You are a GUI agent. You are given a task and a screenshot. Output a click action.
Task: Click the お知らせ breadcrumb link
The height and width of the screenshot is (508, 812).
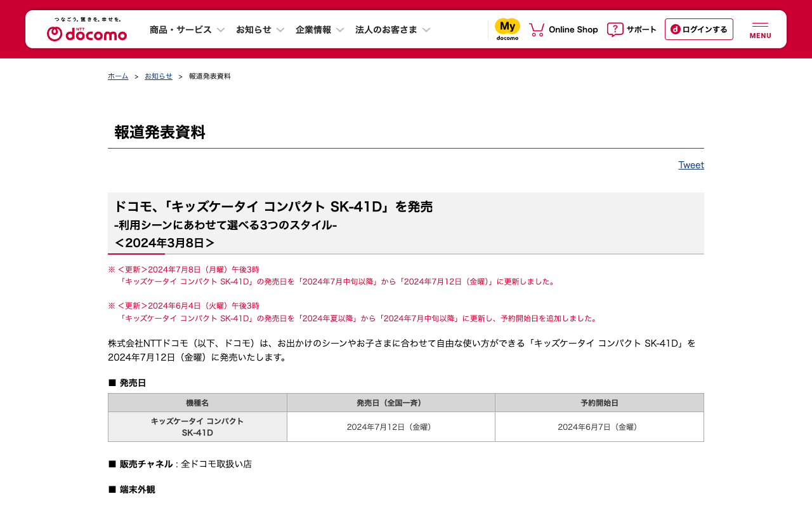(159, 76)
